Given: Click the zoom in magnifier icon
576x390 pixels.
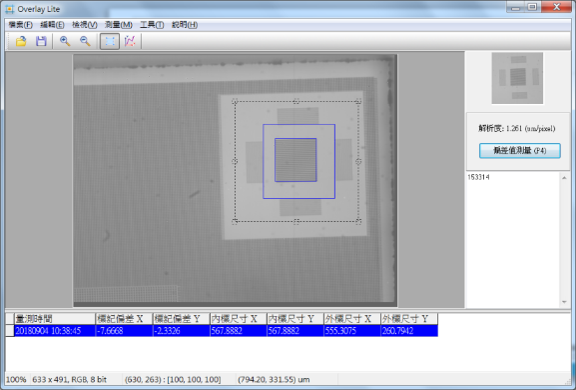Looking at the screenshot, I should point(65,41).
